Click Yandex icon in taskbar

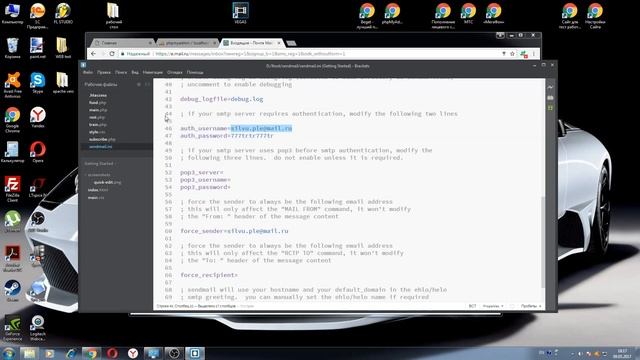[133, 353]
